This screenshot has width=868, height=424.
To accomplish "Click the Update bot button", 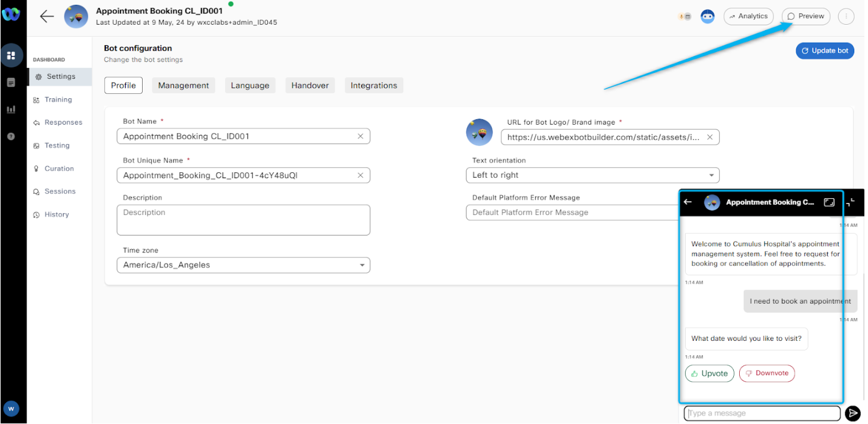I will 825,51.
